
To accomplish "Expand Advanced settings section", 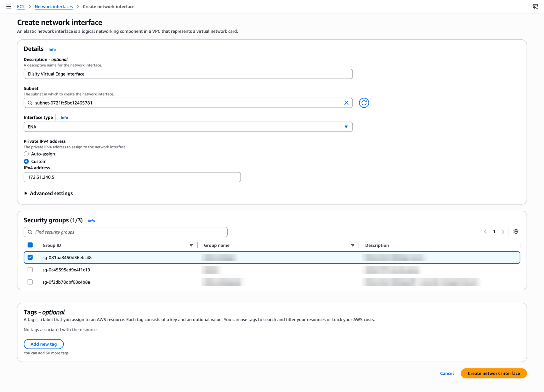I will pyautogui.click(x=48, y=193).
